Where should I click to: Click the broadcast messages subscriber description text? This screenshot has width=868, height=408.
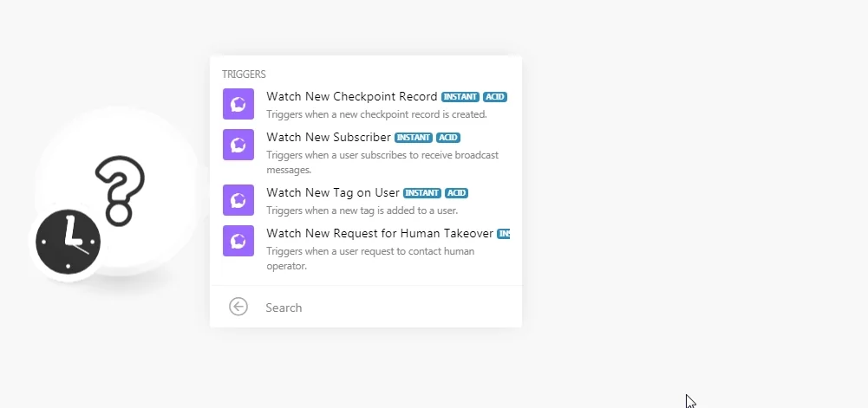coord(382,163)
